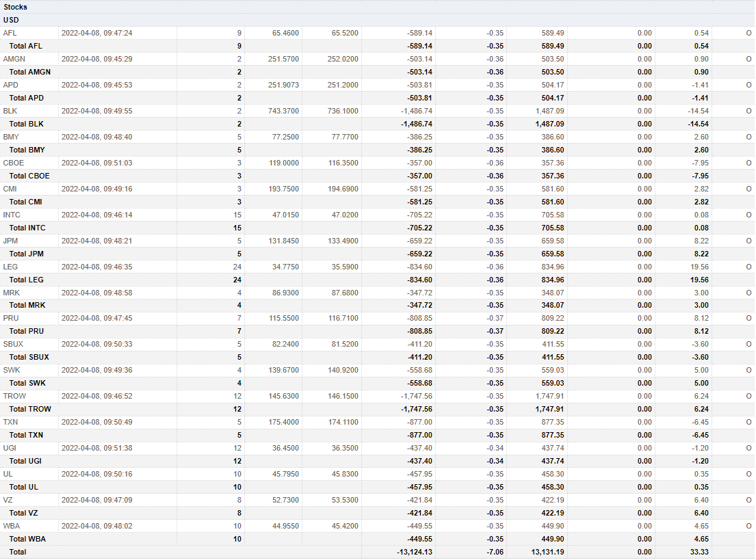Click the close price 133.4900
The height and width of the screenshot is (560, 756).
point(343,241)
